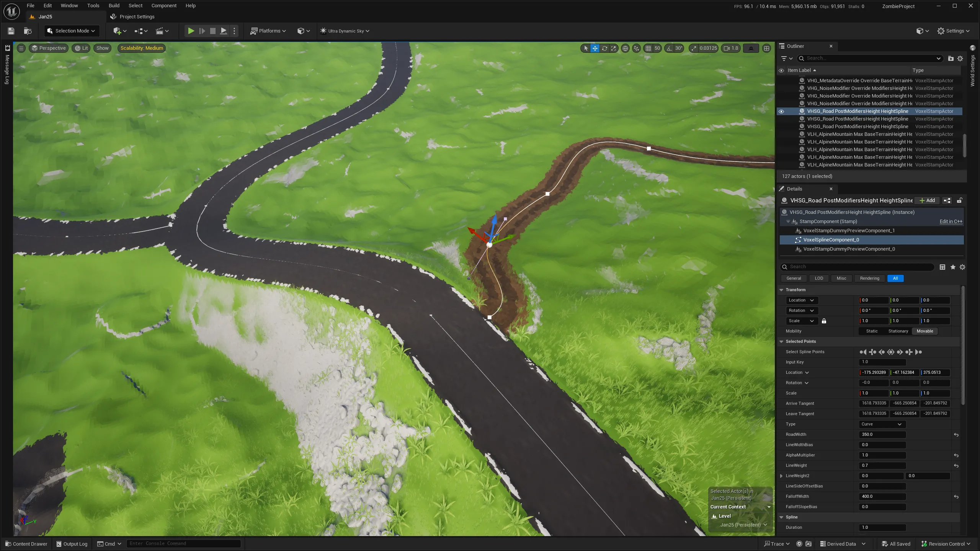Screen dimensions: 980x551
Task: Expand the LineWeight2 property
Action: 781,476
